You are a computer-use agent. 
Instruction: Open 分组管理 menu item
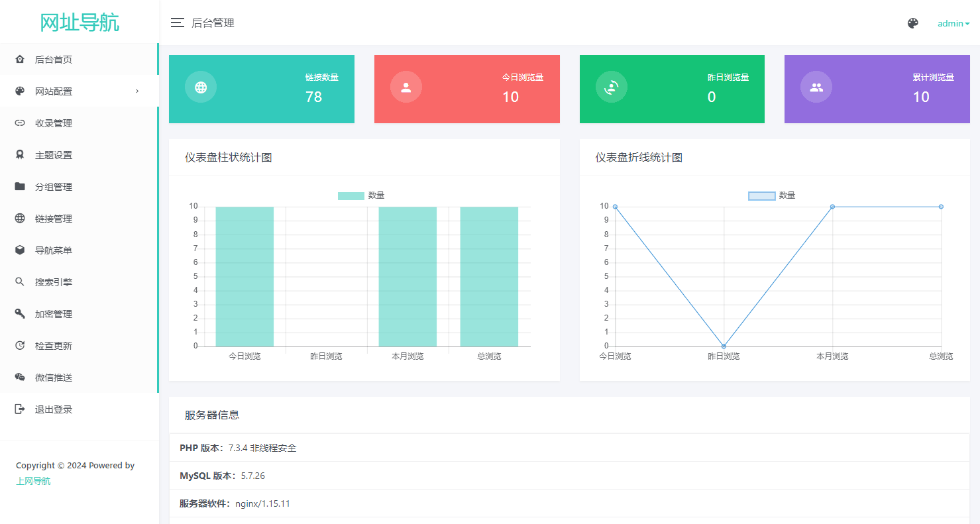pos(79,187)
